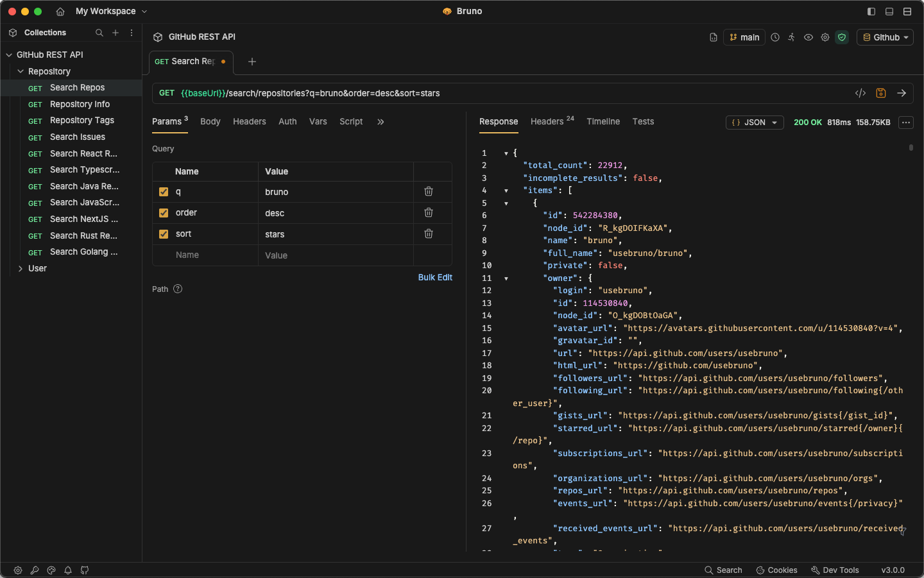The width and height of the screenshot is (924, 578).
Task: Open notifications bell
Action: click(x=68, y=570)
